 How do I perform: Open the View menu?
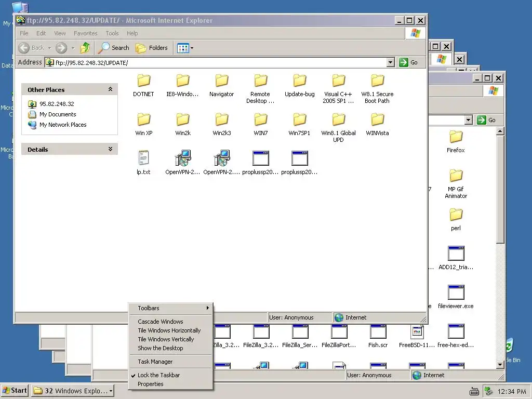point(60,33)
